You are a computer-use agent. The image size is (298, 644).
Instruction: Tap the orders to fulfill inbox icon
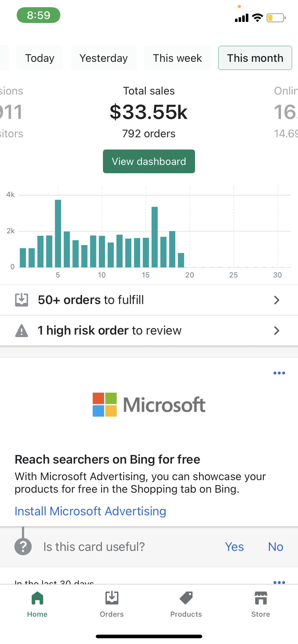pos(22,300)
